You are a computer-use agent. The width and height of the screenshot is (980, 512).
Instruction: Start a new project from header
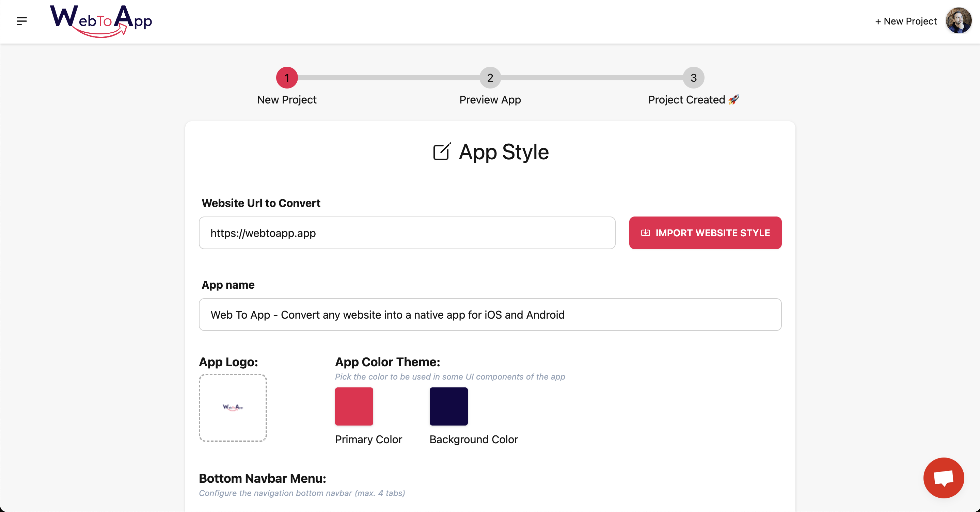905,21
